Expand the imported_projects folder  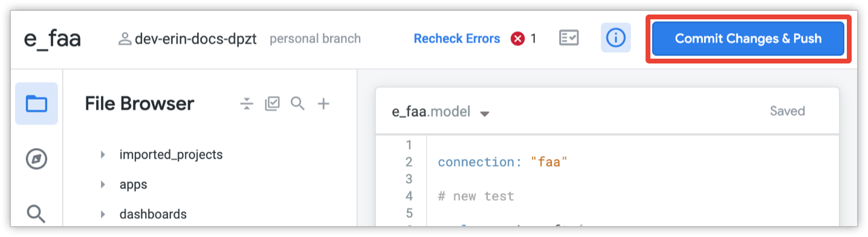coord(103,155)
